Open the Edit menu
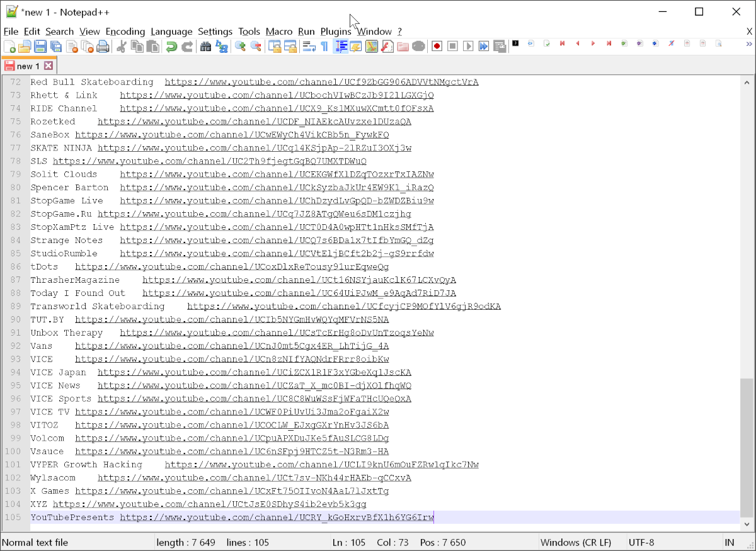This screenshot has width=756, height=551. [x=32, y=31]
